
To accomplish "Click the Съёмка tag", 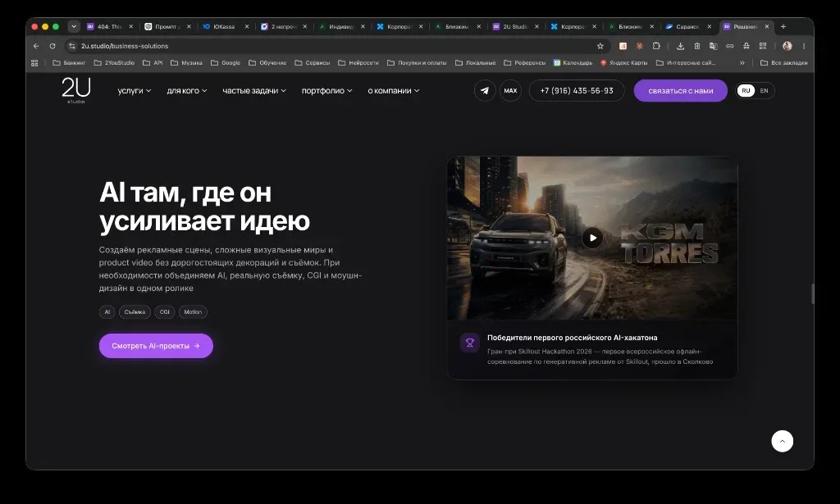I will pos(135,312).
